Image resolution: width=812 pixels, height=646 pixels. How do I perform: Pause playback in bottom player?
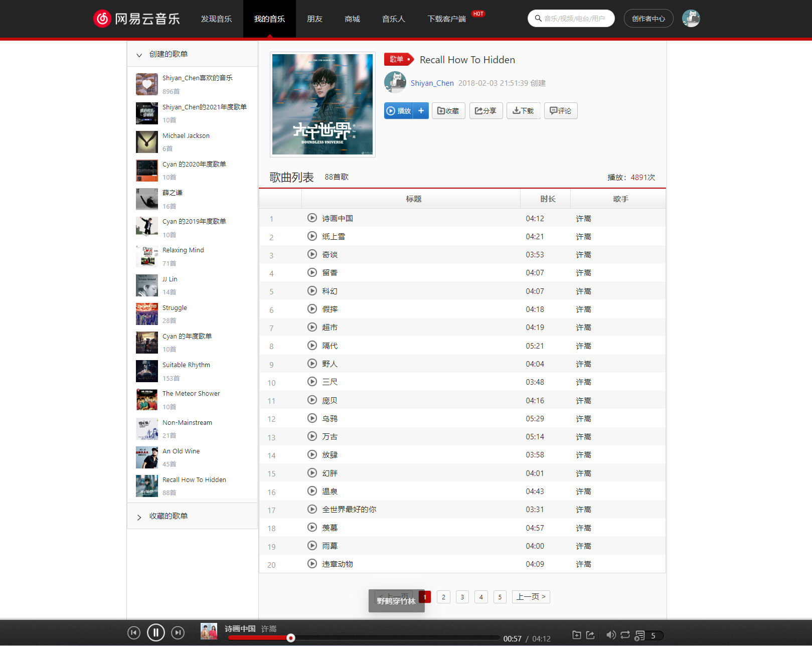(156, 633)
